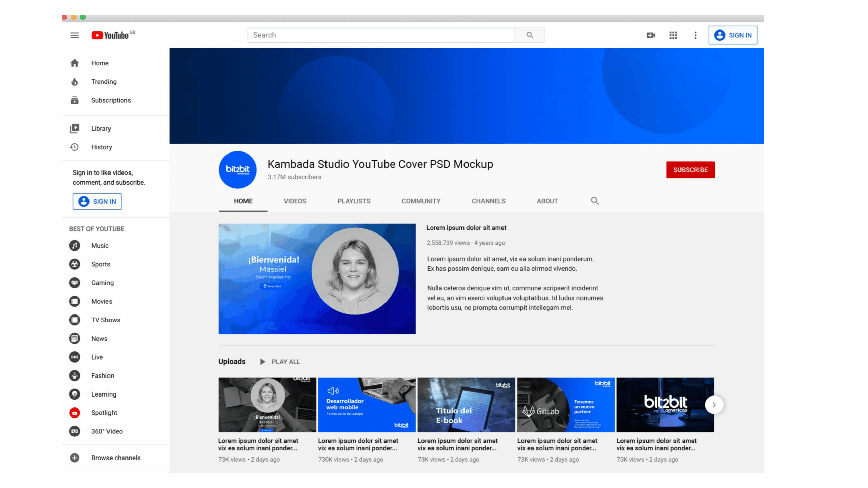Open the Gaming category
This screenshot has height=488, width=868.
coord(102,283)
